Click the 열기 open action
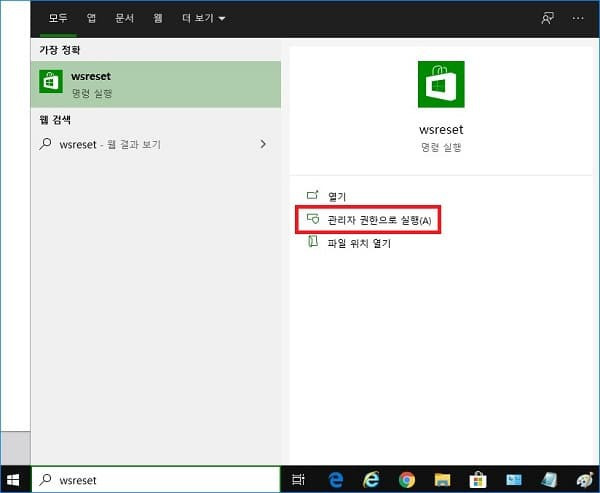Image resolution: width=600 pixels, height=493 pixels. click(337, 196)
